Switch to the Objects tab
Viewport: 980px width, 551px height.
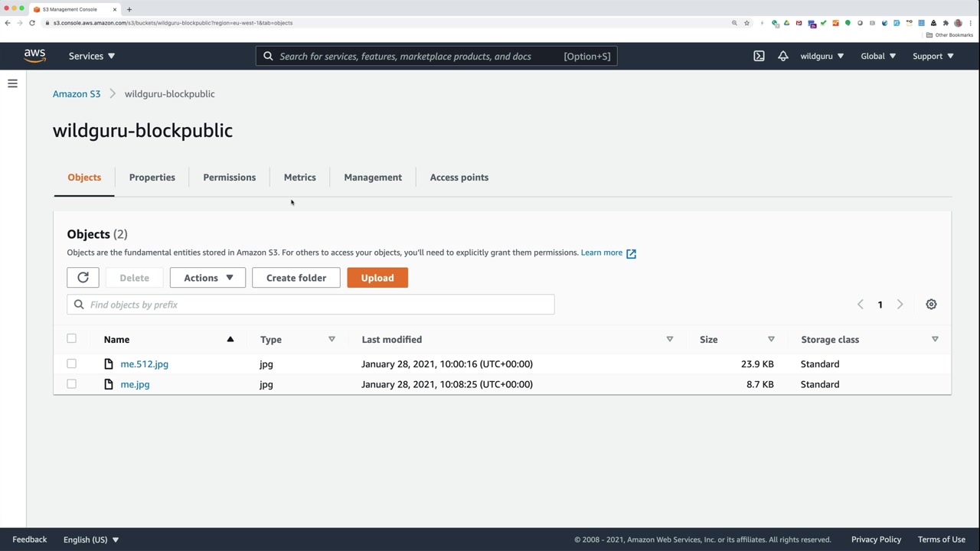pos(84,178)
